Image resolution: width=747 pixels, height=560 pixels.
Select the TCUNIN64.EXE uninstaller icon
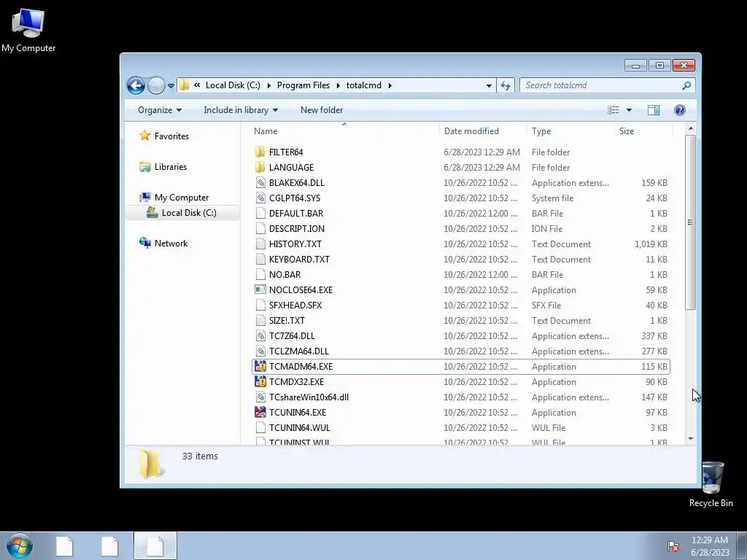[x=260, y=413]
